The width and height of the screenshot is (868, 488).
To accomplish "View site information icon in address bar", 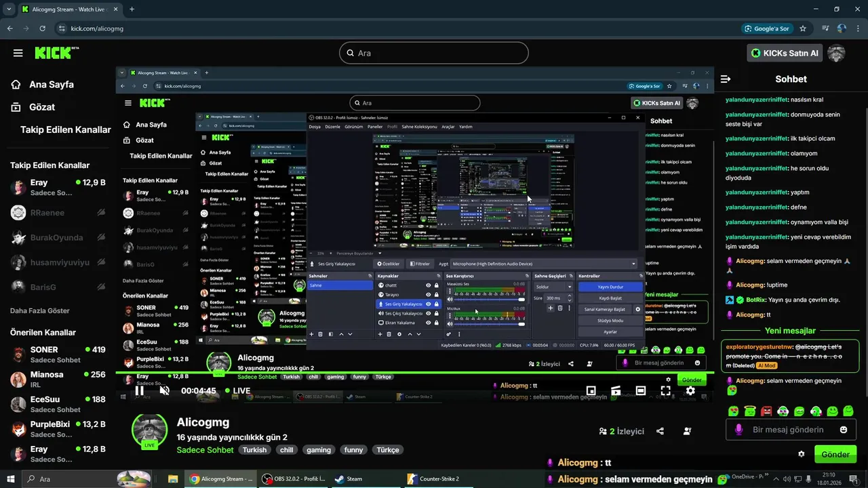I will click(62, 28).
